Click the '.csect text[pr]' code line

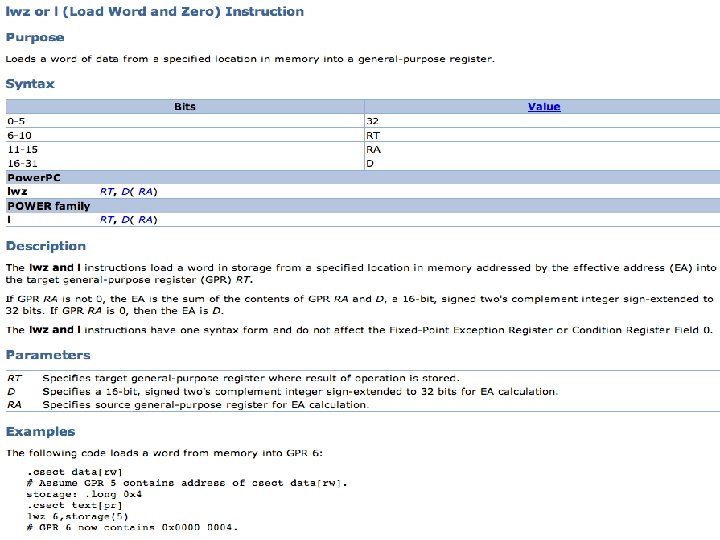pos(74,505)
